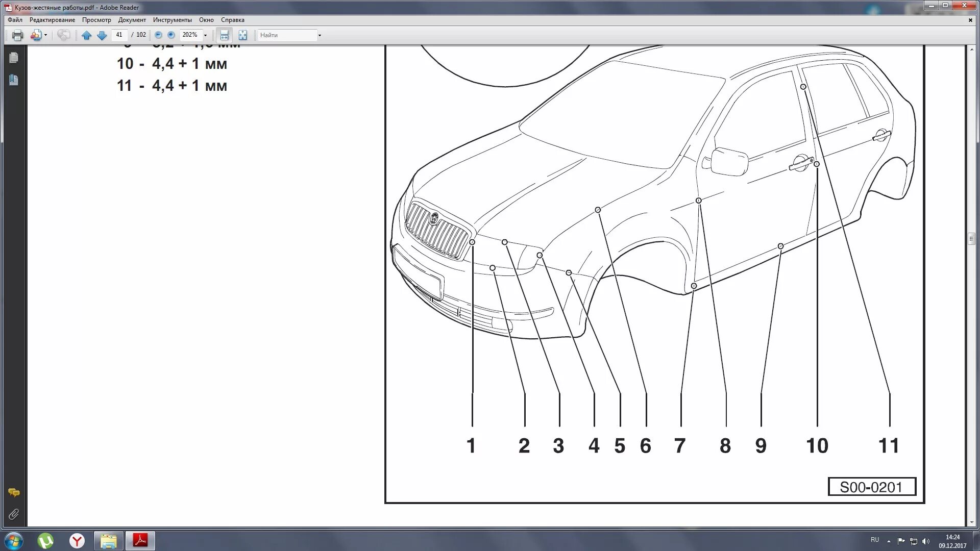Open the Документ menu
Image resolution: width=980 pixels, height=551 pixels.
(x=132, y=20)
